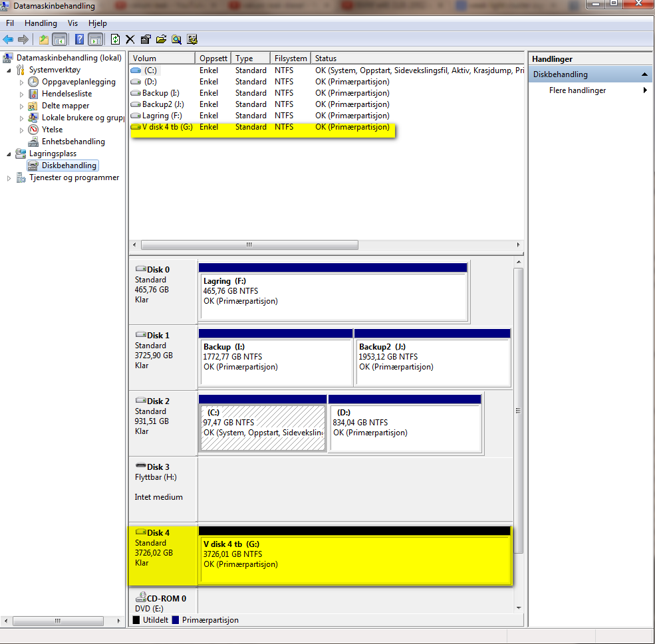
Task: Click the (C:) 97,47 GB partition
Action: tap(263, 423)
